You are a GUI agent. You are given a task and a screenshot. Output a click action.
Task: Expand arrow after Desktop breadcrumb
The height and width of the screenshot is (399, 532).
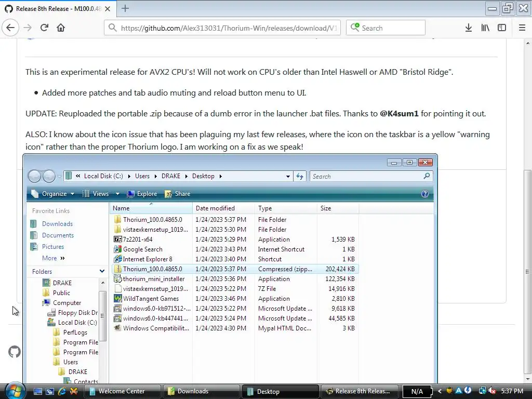click(220, 177)
